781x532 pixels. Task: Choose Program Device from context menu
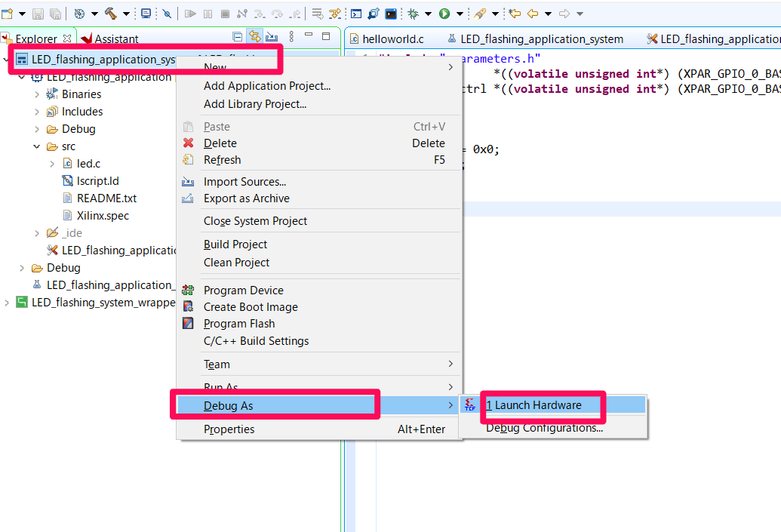318,291
